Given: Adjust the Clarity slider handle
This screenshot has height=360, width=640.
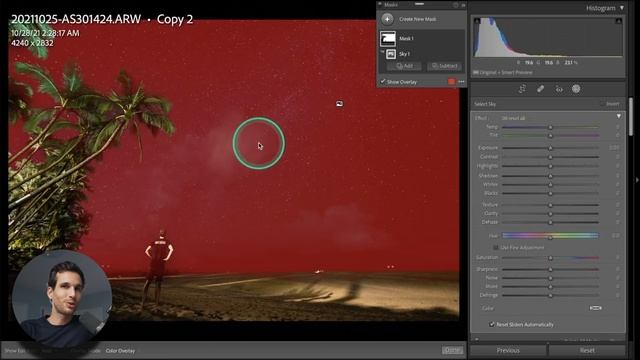Looking at the screenshot, I should (x=550, y=213).
